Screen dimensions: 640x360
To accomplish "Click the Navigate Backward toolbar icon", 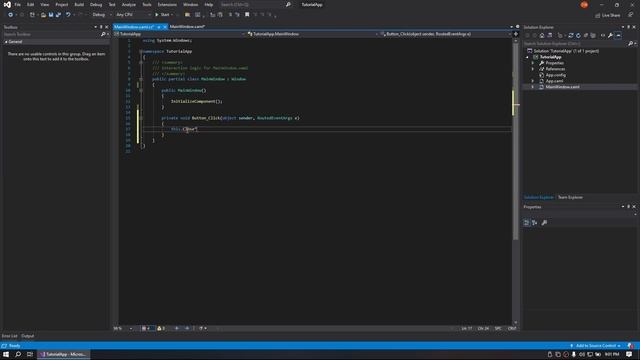I will click(x=10, y=15).
